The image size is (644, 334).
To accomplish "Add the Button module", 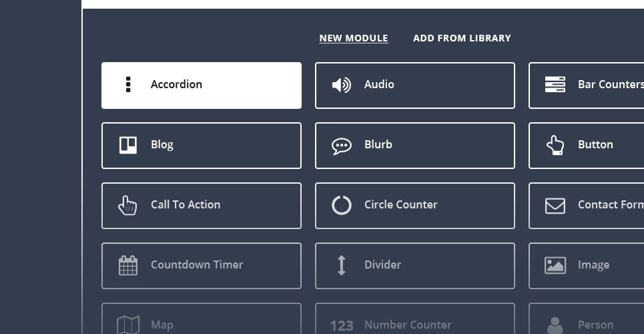I will pos(587,146).
